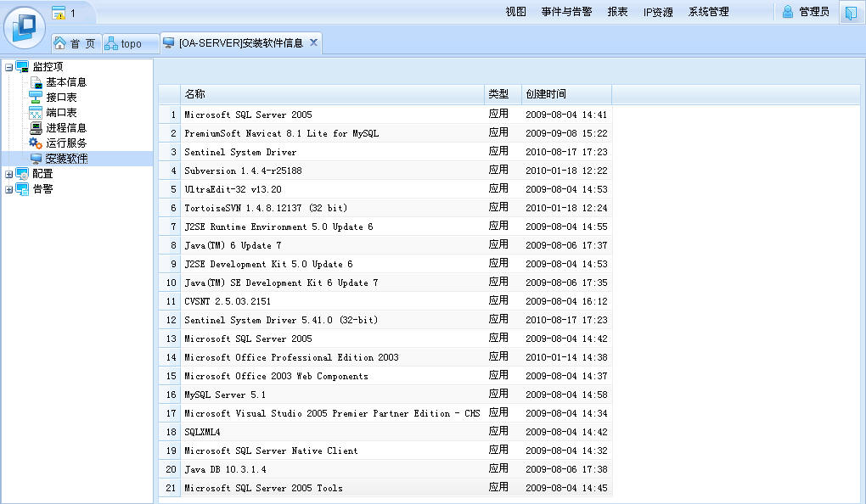866x504 pixels.
Task: Collapse the 监控项 tree node
Action: coord(8,67)
